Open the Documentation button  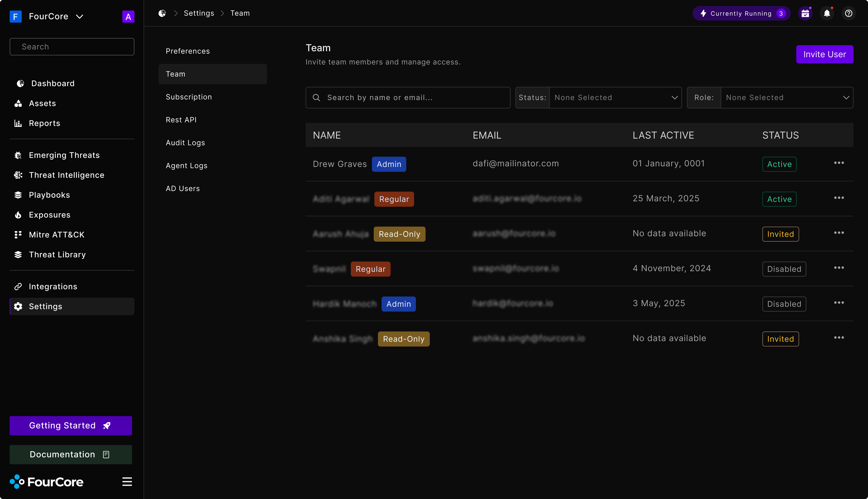click(71, 454)
